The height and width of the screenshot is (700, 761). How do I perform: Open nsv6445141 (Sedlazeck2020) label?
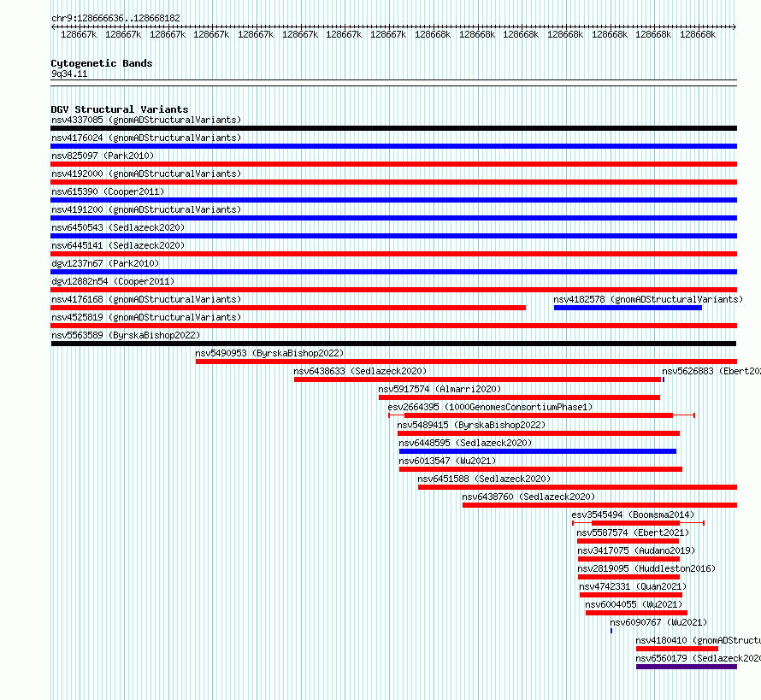tap(118, 245)
